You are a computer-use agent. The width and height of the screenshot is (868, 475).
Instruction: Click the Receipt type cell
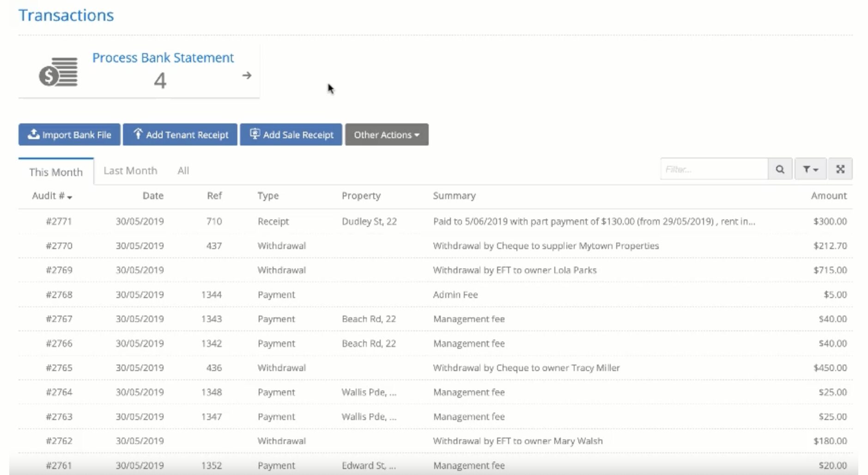point(273,221)
